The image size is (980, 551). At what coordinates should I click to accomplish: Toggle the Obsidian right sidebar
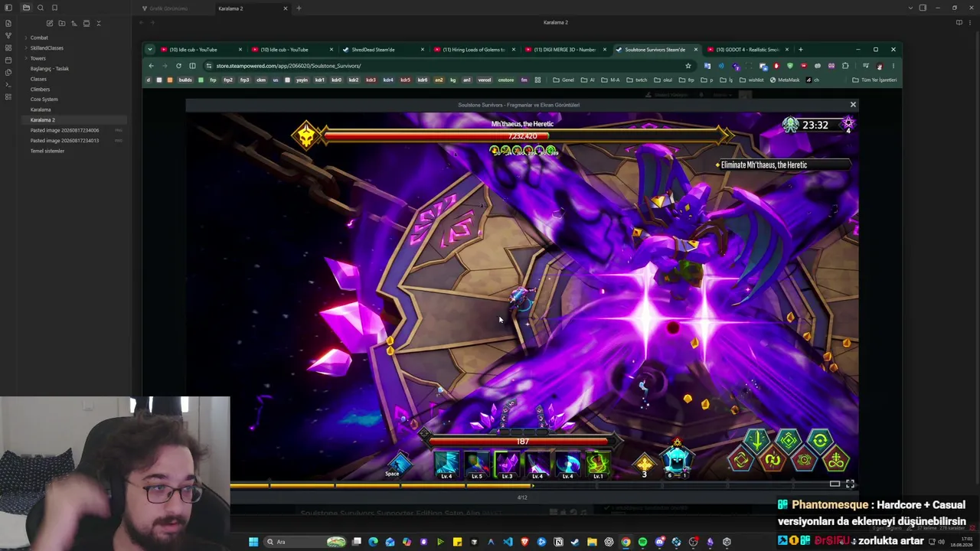[923, 8]
